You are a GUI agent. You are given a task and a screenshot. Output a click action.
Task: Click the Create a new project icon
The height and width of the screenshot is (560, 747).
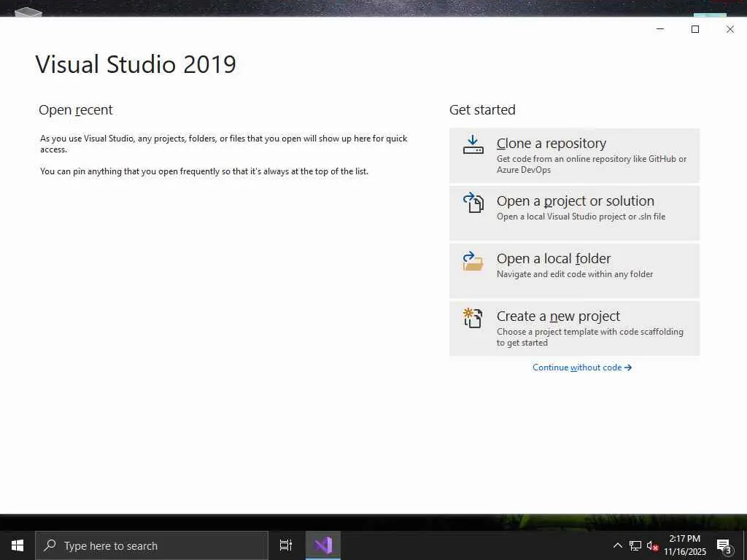point(473,318)
